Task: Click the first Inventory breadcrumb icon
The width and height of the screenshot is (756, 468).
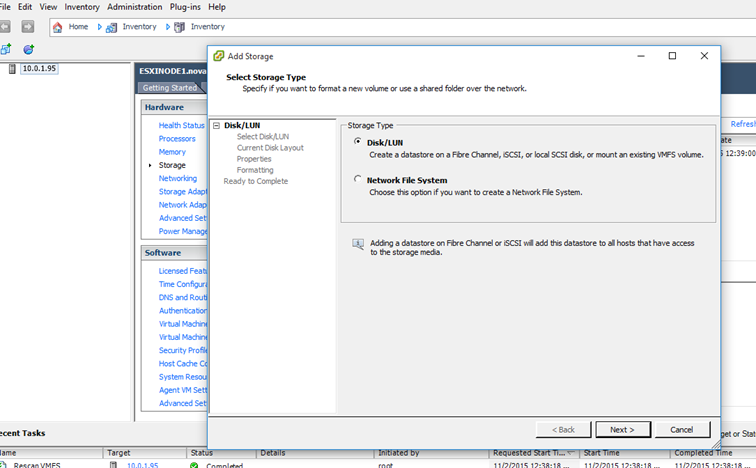Action: tap(112, 27)
